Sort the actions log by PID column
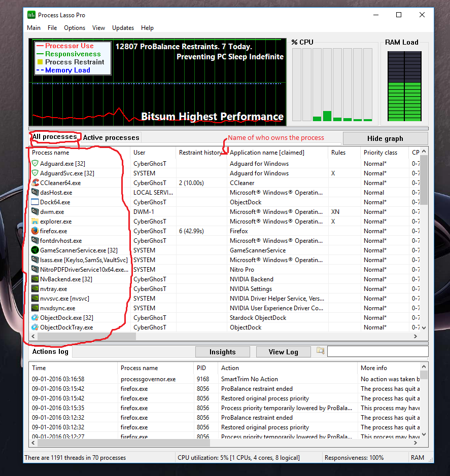 205,368
